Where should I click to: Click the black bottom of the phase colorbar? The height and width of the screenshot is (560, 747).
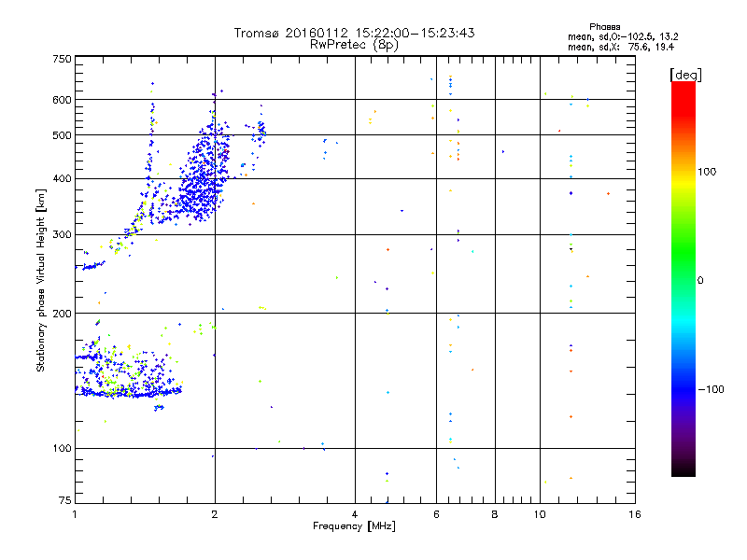[x=684, y=469]
